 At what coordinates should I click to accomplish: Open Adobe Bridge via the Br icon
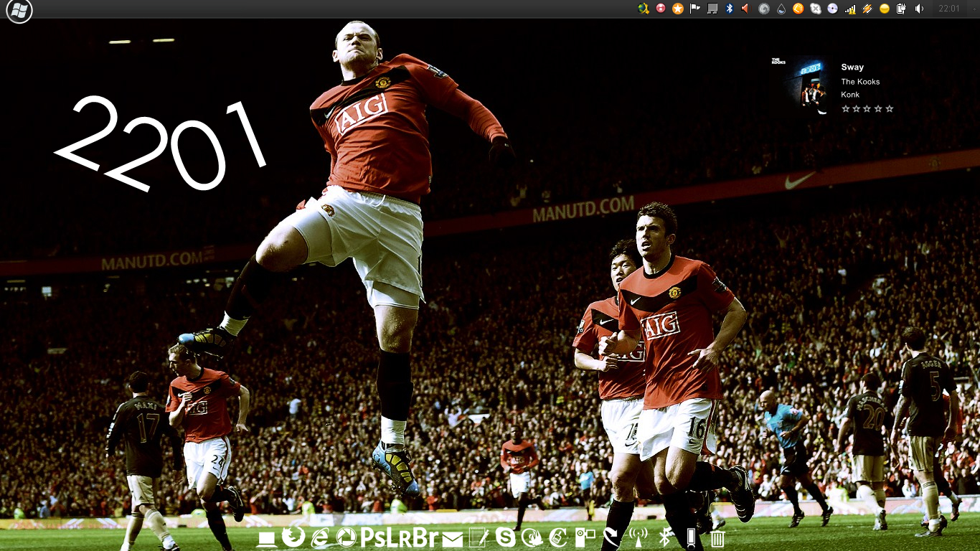coord(425,537)
